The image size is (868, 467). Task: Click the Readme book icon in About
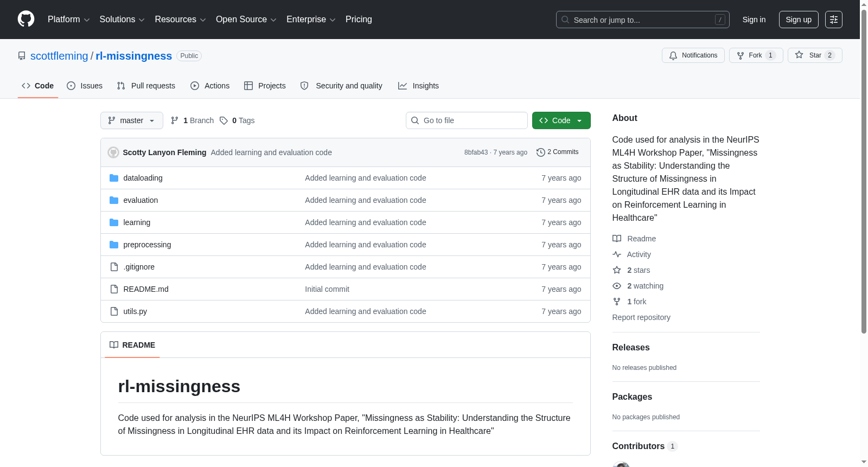click(617, 239)
